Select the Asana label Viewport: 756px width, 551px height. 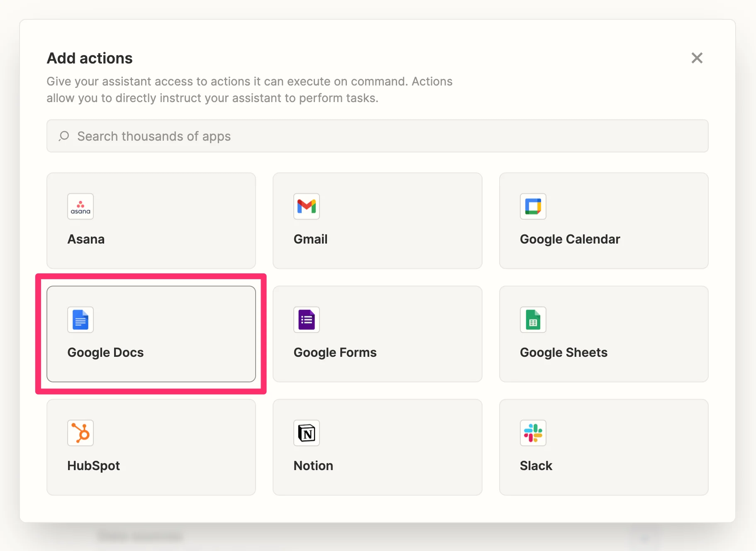[x=86, y=239]
